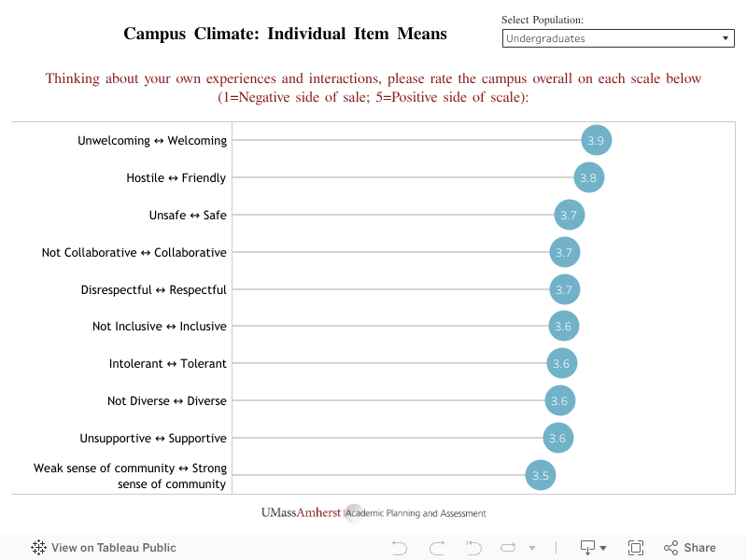Select the Not Diverse ↔ Diverse label
The width and height of the screenshot is (747, 560).
click(166, 401)
